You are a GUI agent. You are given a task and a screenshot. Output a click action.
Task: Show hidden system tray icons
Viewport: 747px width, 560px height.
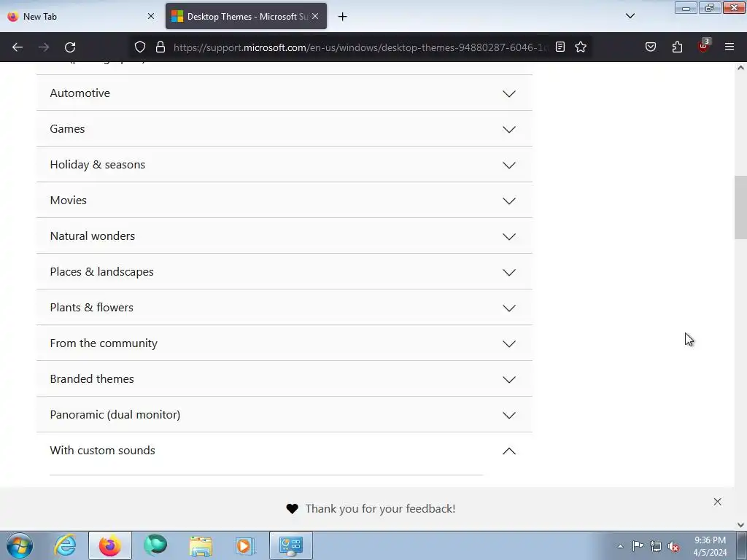coord(620,546)
